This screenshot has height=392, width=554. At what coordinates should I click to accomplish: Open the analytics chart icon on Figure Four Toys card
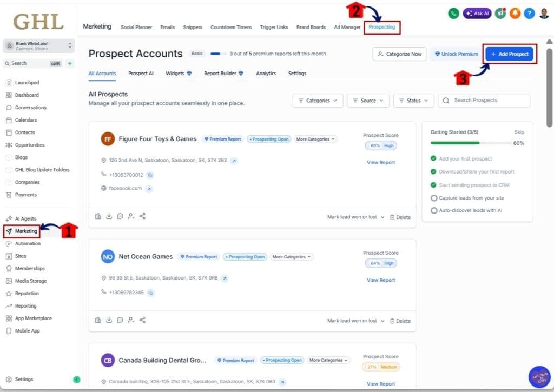tap(98, 216)
